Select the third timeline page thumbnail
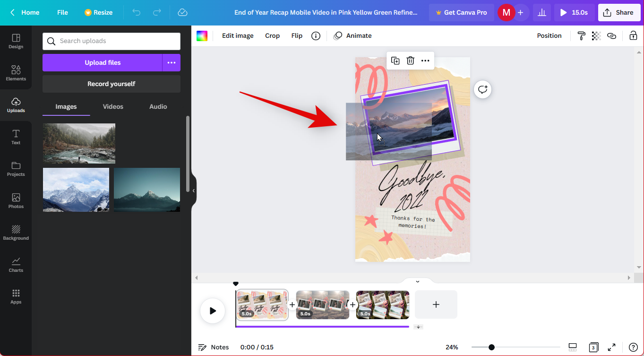Image resolution: width=644 pixels, height=356 pixels. [x=383, y=305]
